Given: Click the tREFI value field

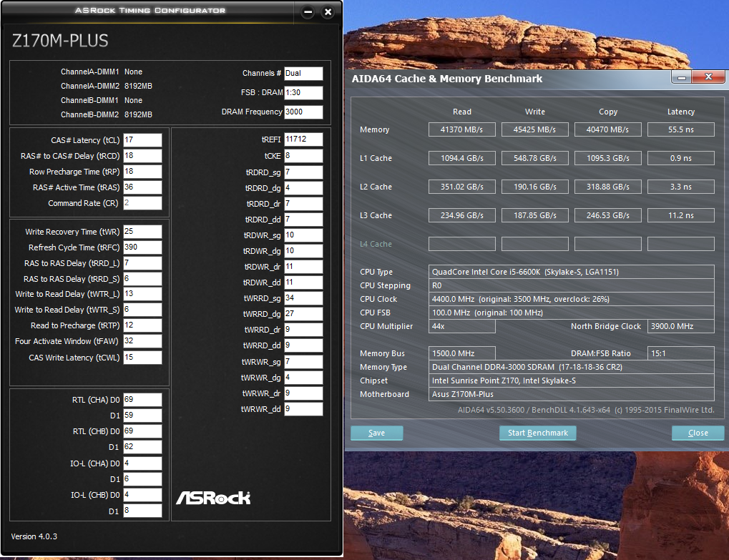Looking at the screenshot, I should tap(303, 139).
